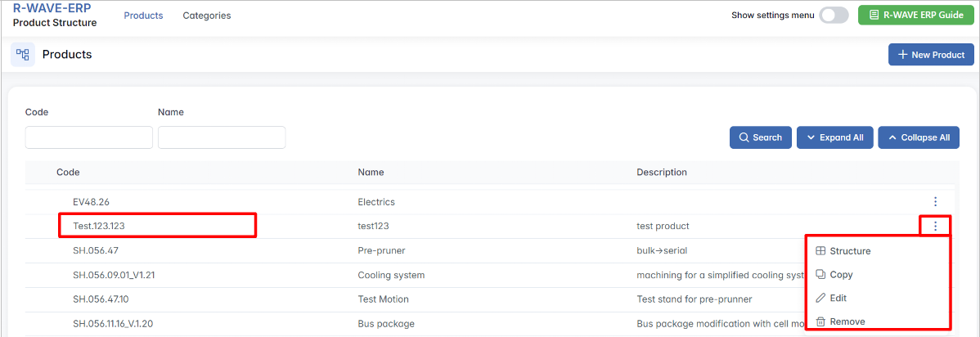The image size is (980, 337).
Task: Click the R-WAVE-ERP logo link
Action: [x=52, y=8]
